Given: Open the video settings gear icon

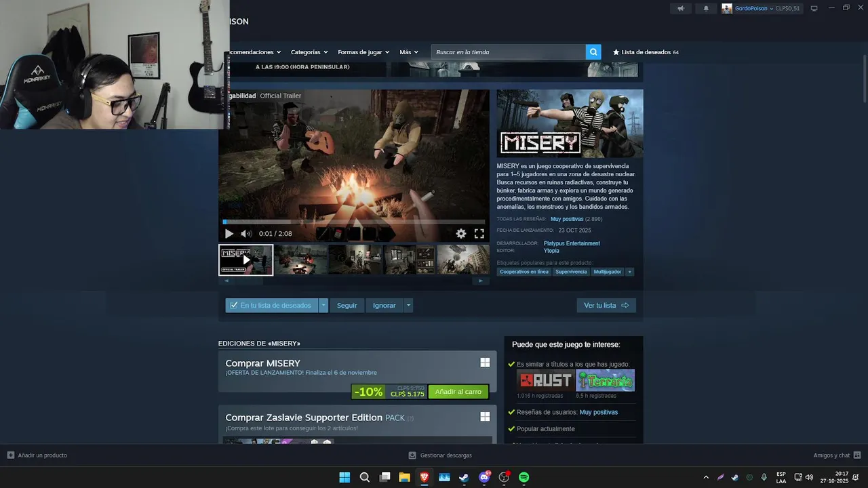Looking at the screenshot, I should [461, 234].
